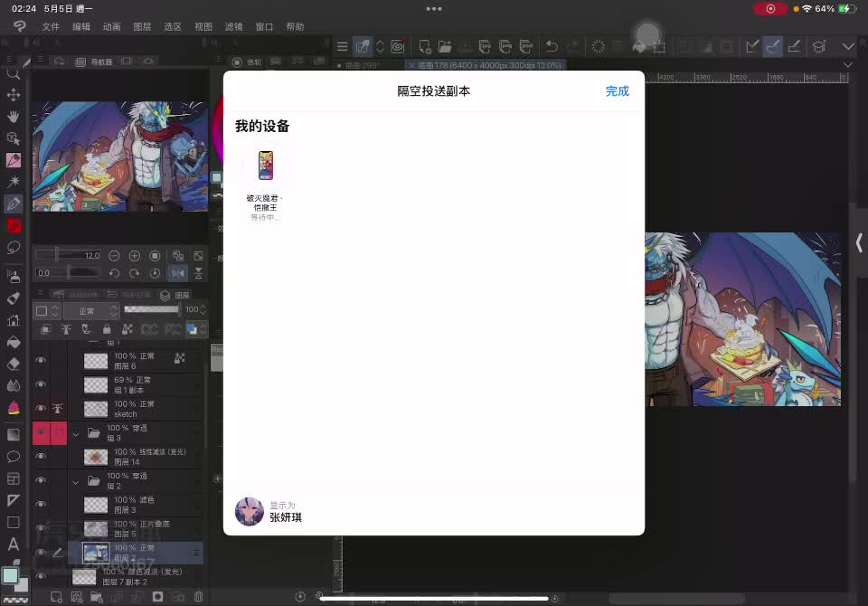Open the 动画 menu
868x606 pixels.
112,26
